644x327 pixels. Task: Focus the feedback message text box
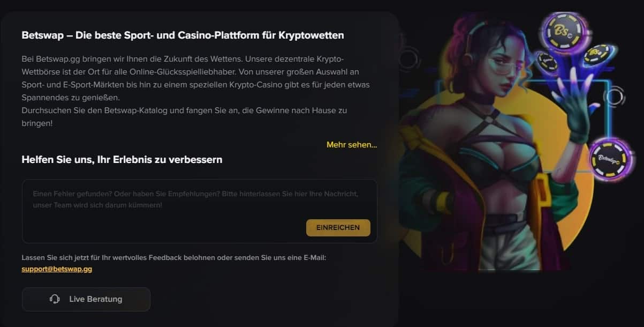(x=200, y=211)
